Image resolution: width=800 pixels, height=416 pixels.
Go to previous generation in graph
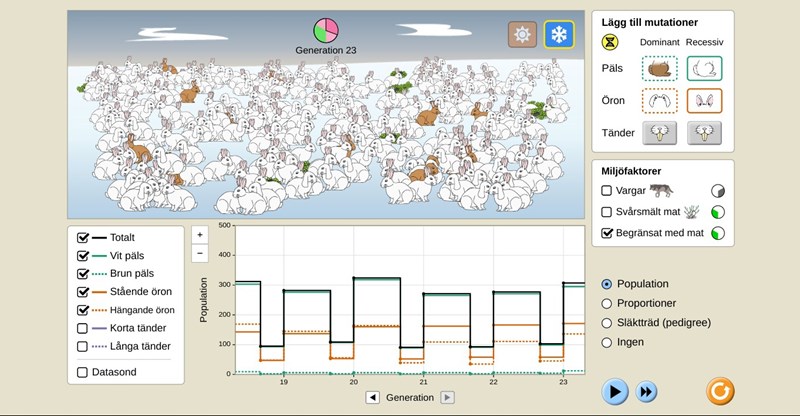(372, 397)
